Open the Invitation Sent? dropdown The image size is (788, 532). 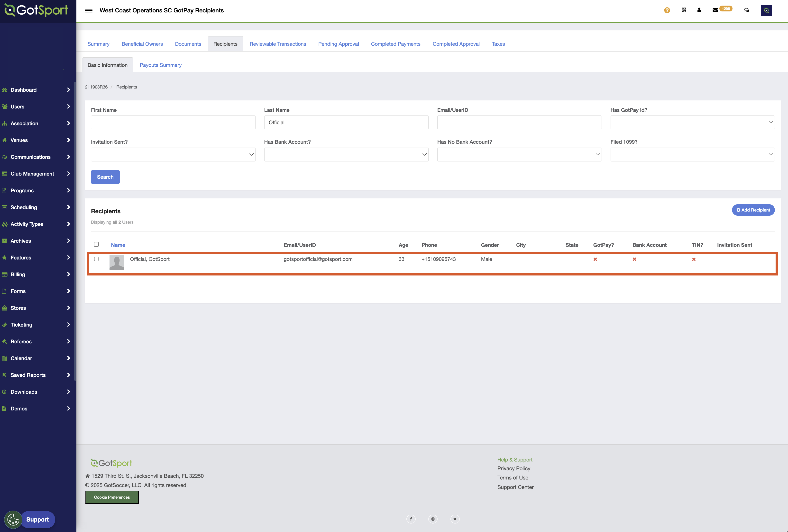pos(173,154)
